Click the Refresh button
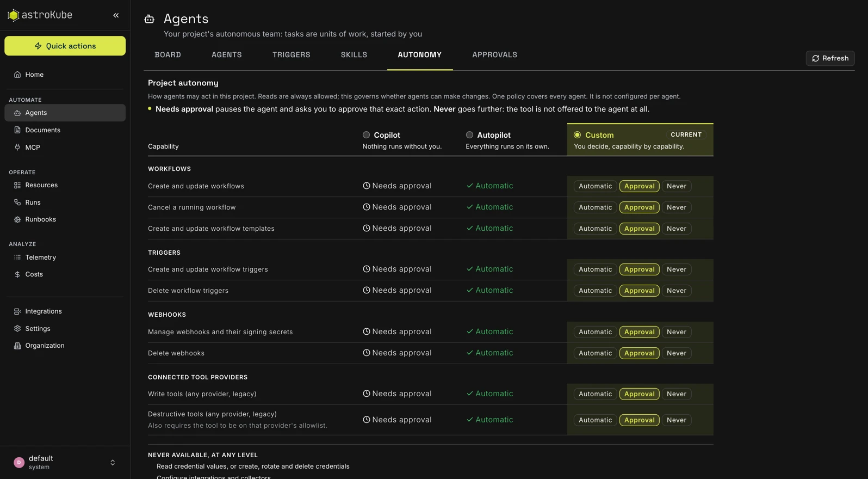 pyautogui.click(x=830, y=58)
